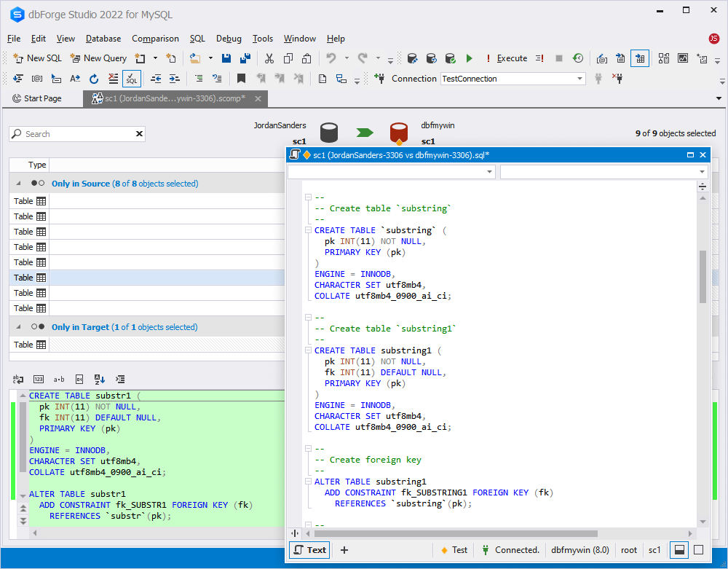Click the Save (floppy disk) icon
This screenshot has height=569, width=728.
tap(226, 58)
